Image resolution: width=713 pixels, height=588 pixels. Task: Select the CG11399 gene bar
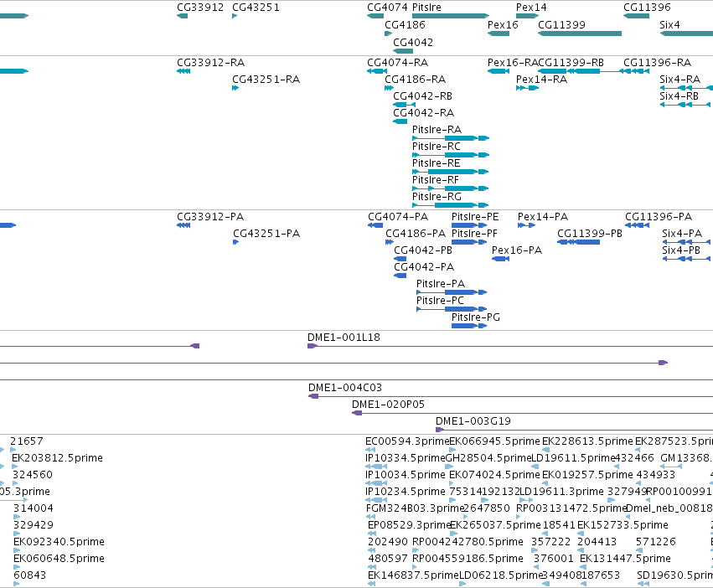[x=580, y=34]
